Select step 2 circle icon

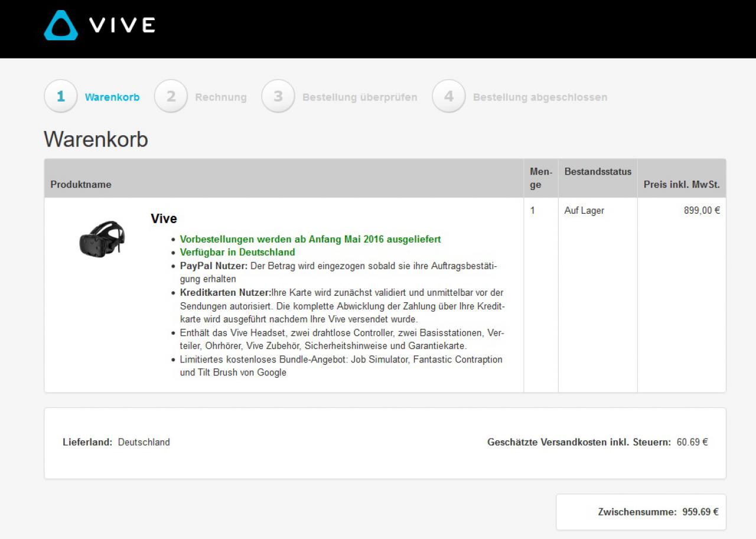coord(171,96)
